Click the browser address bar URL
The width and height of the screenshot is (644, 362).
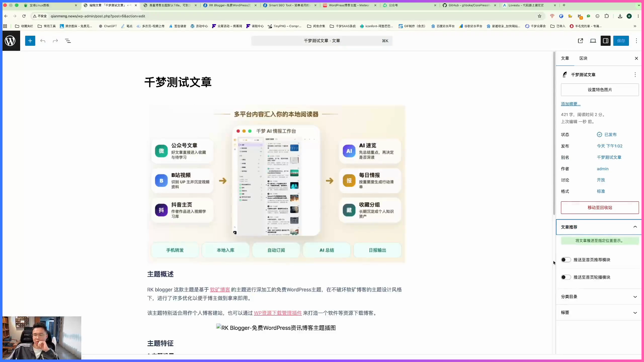pos(98,16)
